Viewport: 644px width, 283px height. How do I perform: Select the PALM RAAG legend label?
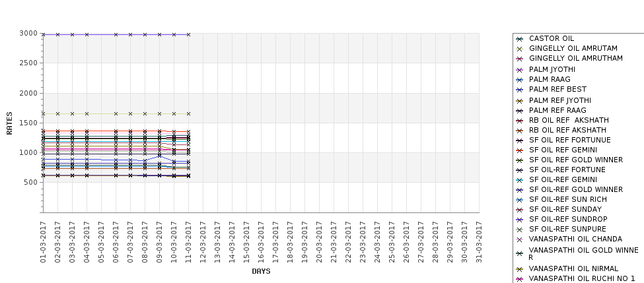(550, 79)
